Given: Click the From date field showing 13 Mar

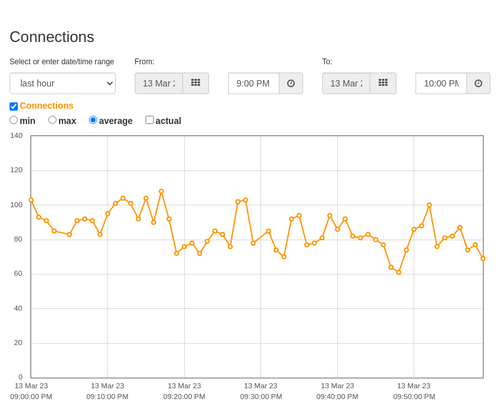Looking at the screenshot, I should [x=159, y=83].
